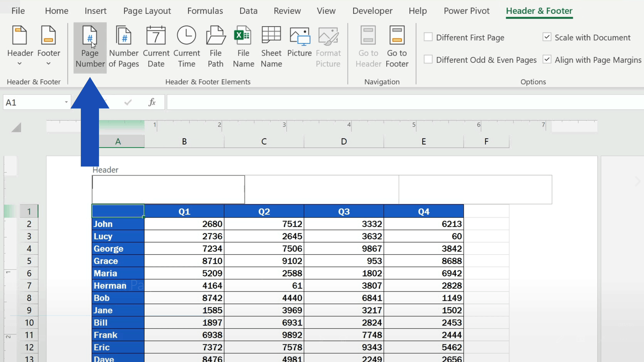Screen dimensions: 644x362
Task: Add Current Date to the header
Action: tap(156, 46)
